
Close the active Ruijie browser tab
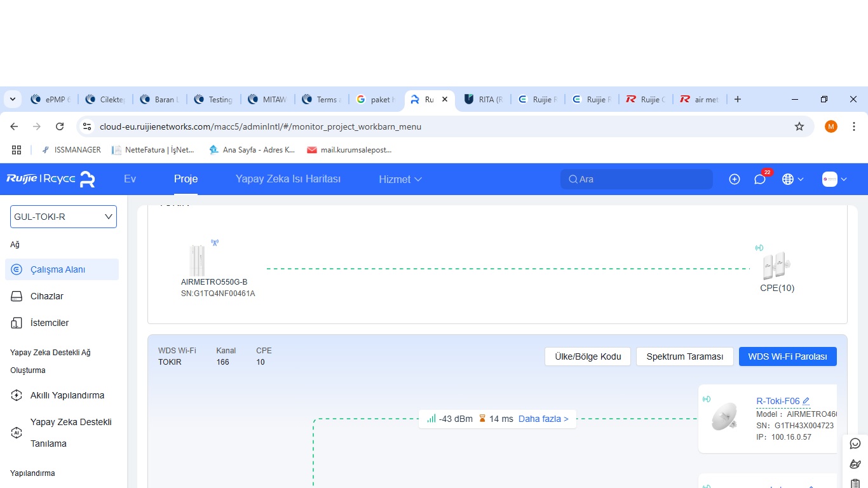coord(445,100)
